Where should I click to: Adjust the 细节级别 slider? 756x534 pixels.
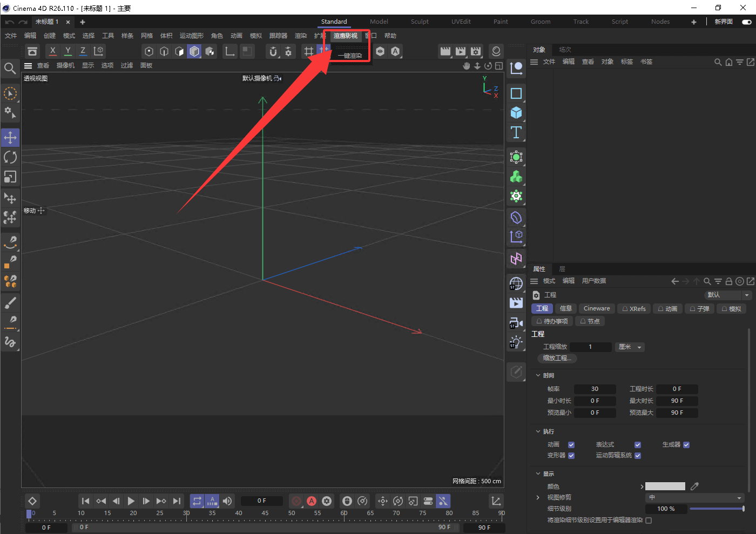coord(716,509)
